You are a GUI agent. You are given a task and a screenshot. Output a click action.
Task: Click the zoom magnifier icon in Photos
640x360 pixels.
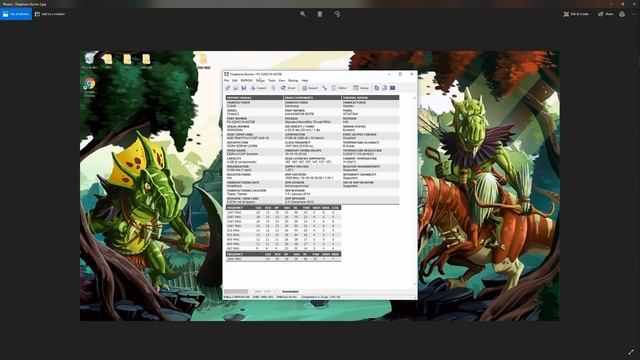tap(303, 14)
